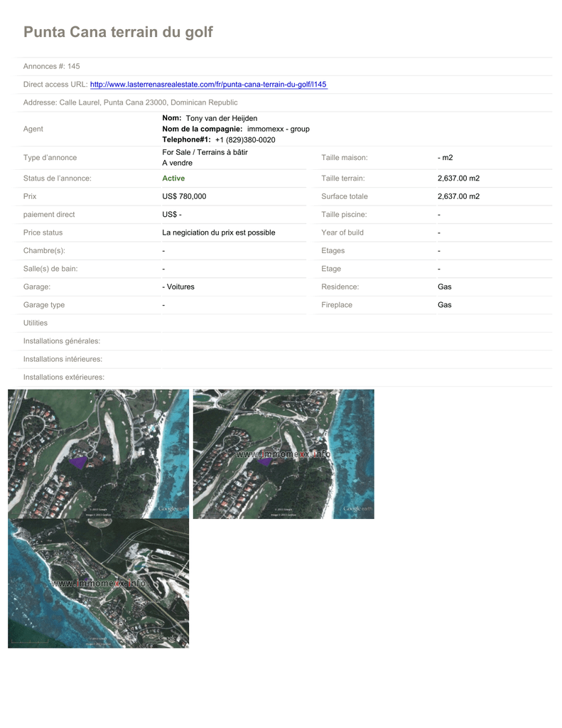Select the price US$ 780,000
The height and width of the screenshot is (728, 562).
(x=184, y=196)
